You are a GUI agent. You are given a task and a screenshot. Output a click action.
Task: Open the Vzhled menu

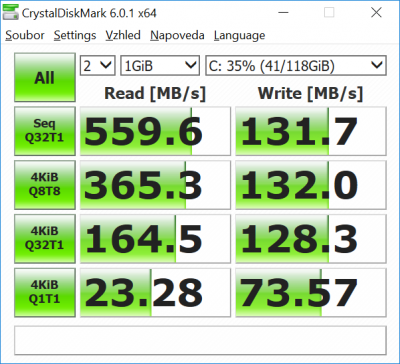click(x=123, y=35)
